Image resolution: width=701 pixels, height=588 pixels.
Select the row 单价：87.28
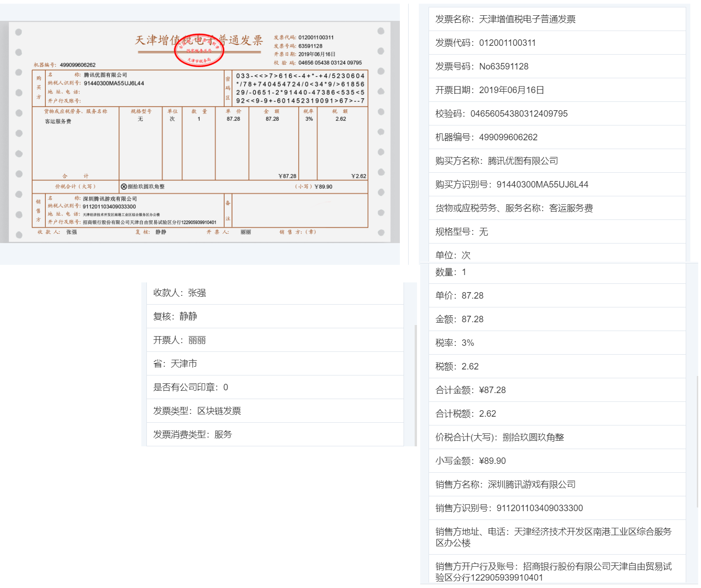(557, 295)
